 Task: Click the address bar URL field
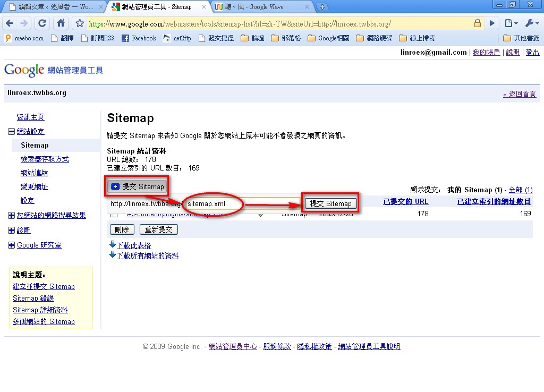pyautogui.click(x=279, y=23)
